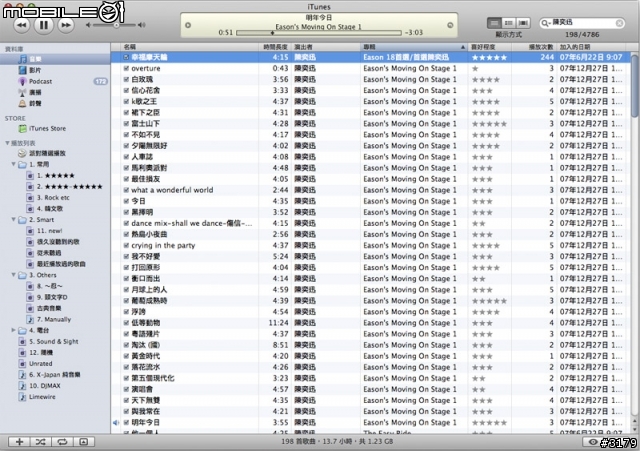Uncheck checkbox of 8:51 long song

[126, 345]
